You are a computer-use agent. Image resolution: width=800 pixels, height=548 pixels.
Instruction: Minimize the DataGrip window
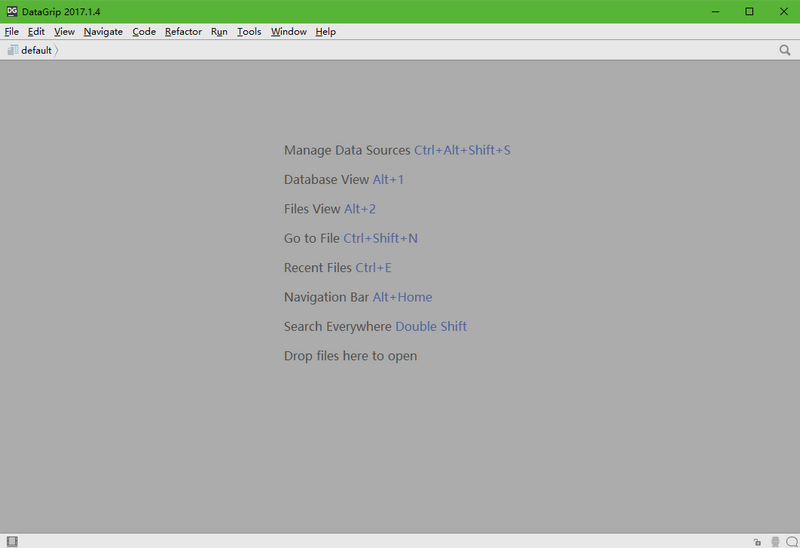coord(715,11)
